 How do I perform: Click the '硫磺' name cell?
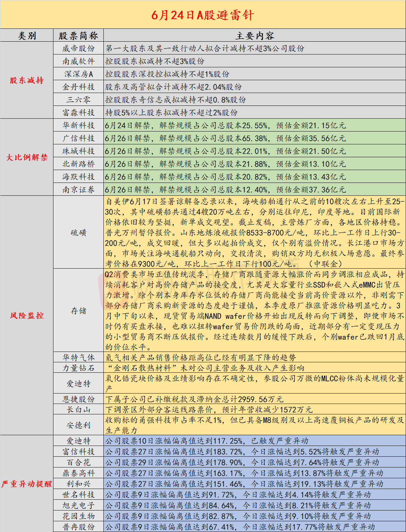coord(78,233)
